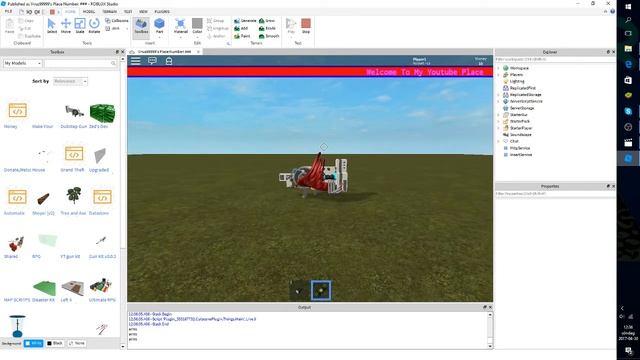The width and height of the screenshot is (640, 360).
Task: Select InsertService in the Explorer tree
Action: (x=520, y=155)
